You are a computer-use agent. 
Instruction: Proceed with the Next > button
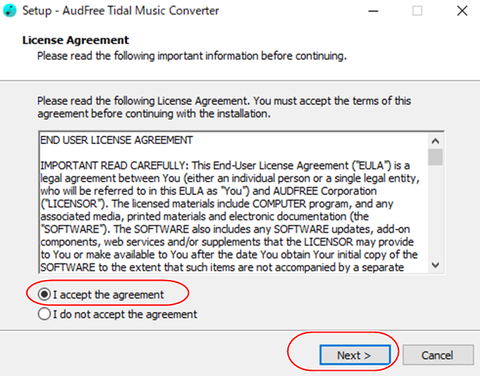click(x=355, y=355)
